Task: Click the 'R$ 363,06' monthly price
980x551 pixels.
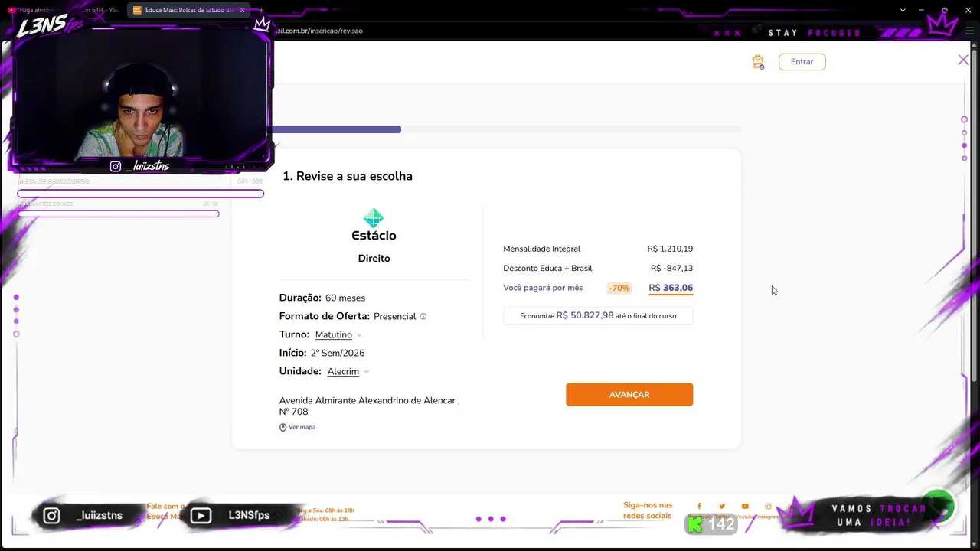Action: (671, 288)
